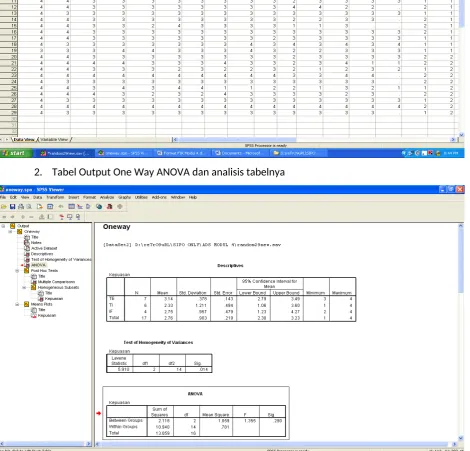Screen dimensions: 470x451
Task: Collapse the Post Hoc Tests outline node
Action: click(17, 271)
